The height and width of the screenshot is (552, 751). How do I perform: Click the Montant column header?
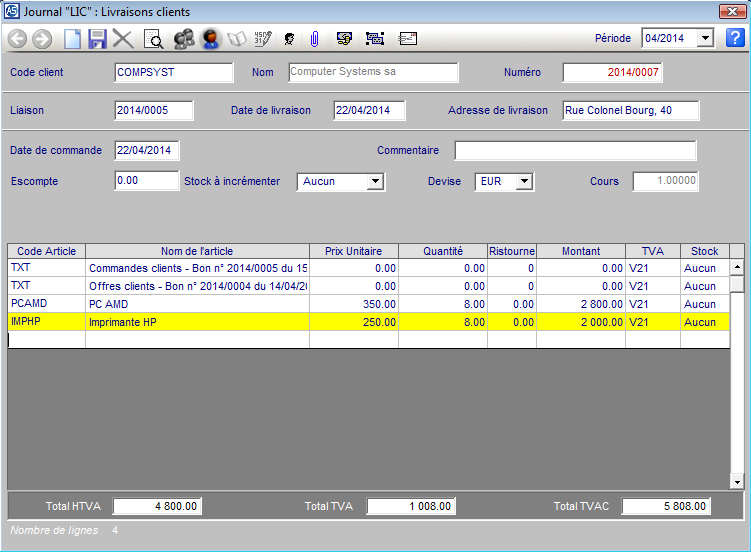tap(581, 251)
